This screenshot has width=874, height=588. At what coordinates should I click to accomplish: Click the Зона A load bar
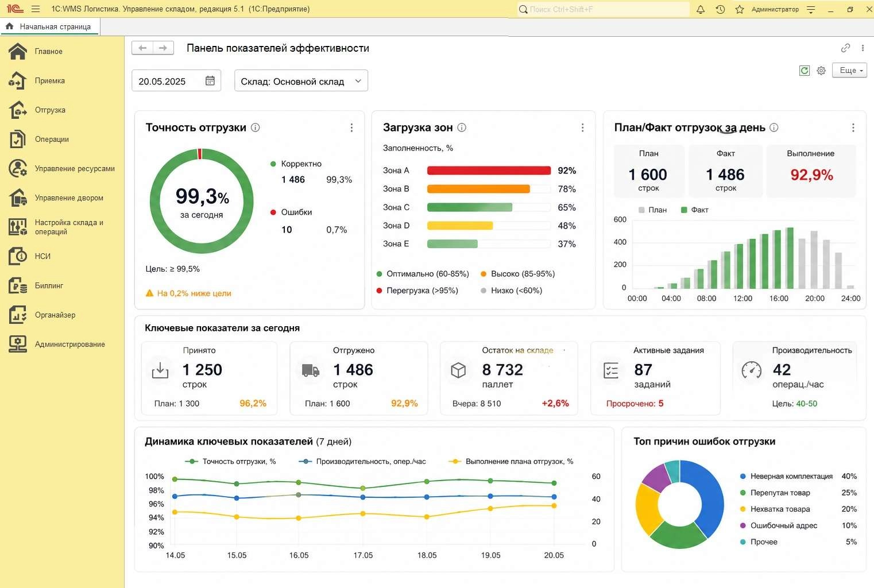click(x=489, y=171)
